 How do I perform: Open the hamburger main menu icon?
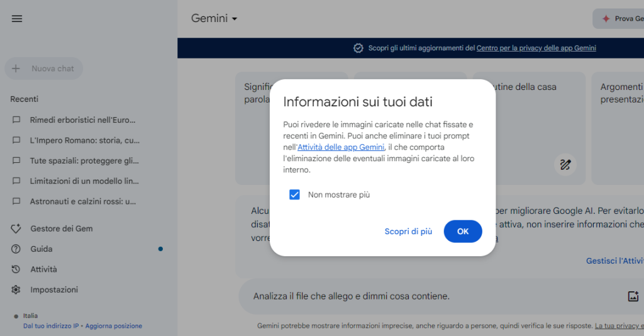click(17, 19)
